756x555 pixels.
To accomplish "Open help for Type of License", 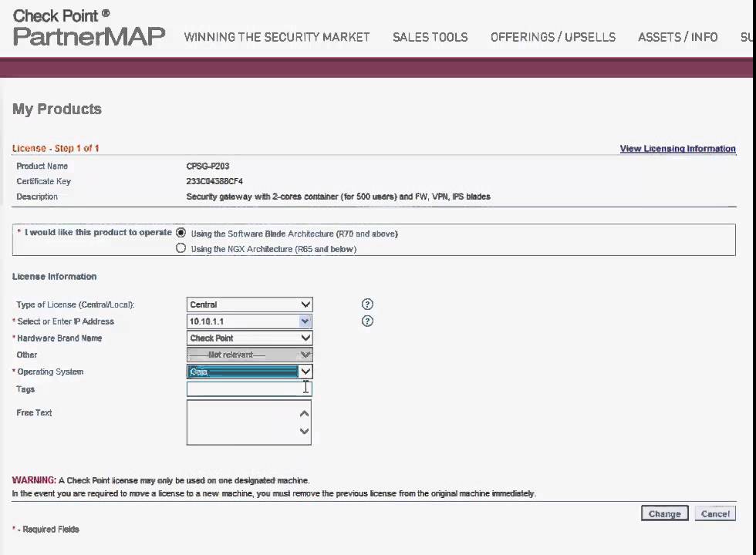I will point(367,304).
